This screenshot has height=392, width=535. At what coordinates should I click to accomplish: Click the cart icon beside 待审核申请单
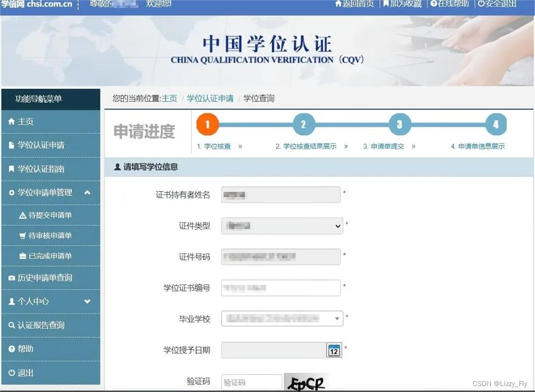tap(23, 235)
